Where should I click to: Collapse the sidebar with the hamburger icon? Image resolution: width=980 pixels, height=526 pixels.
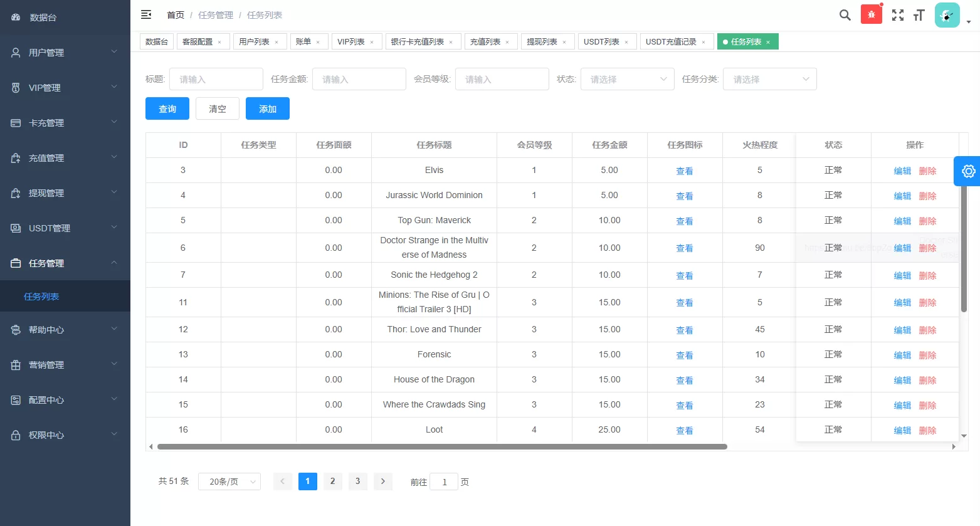point(146,14)
